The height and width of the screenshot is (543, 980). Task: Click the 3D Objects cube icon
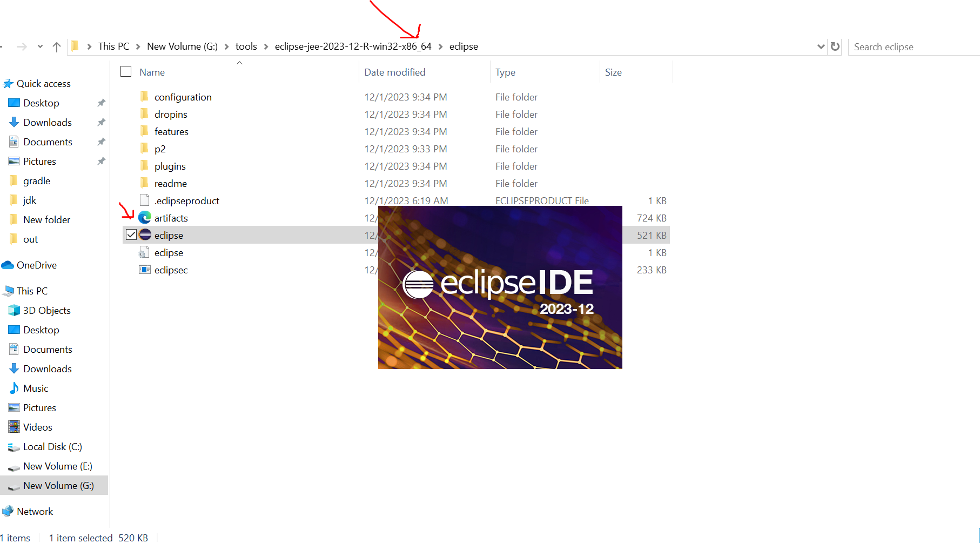click(14, 311)
